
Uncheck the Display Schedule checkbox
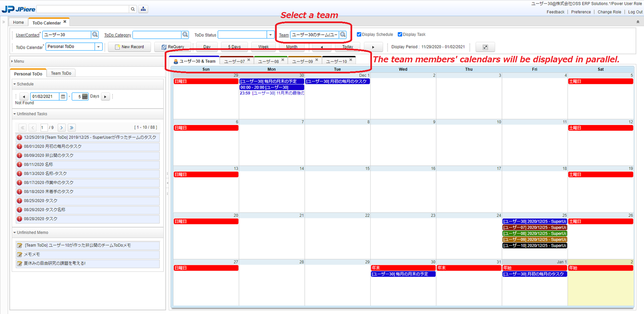point(359,35)
